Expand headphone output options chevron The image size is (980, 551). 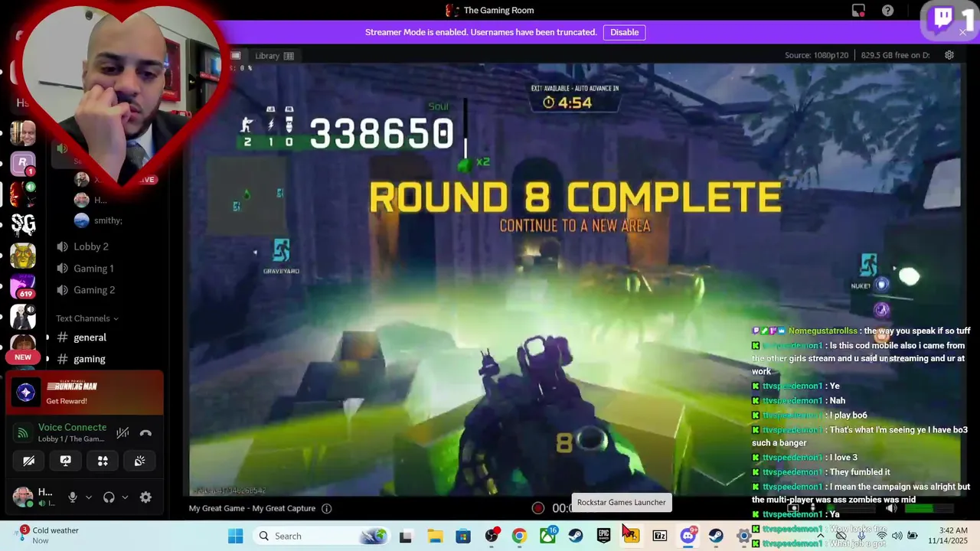[125, 497]
